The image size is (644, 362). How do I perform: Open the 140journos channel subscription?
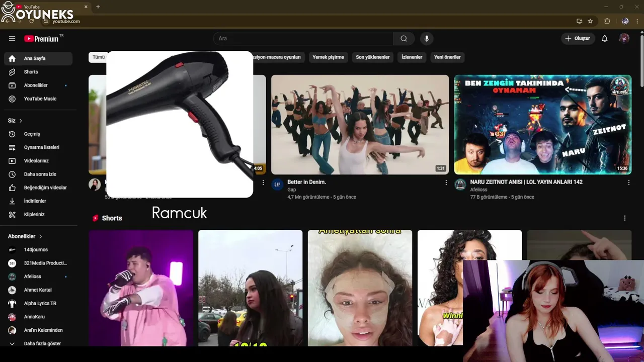point(38,250)
